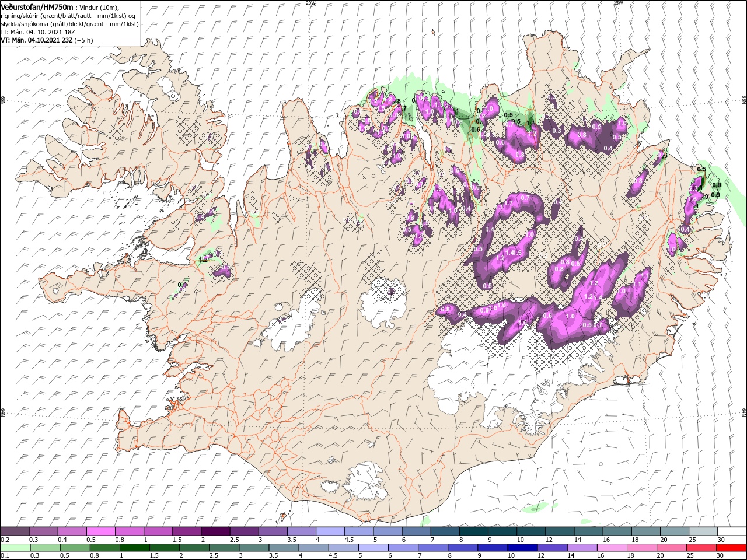Pick the deep blue 10 swatch in lower legend
The image size is (747, 560).
(x=522, y=548)
